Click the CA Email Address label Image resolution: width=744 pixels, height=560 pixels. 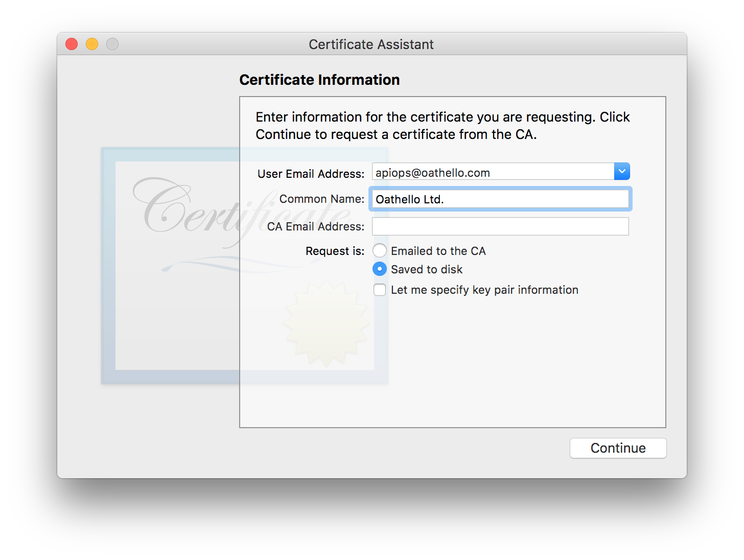[x=315, y=226]
